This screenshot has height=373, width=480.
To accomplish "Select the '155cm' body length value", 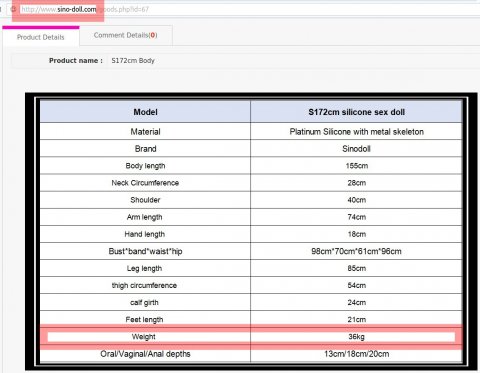I will (x=357, y=166).
